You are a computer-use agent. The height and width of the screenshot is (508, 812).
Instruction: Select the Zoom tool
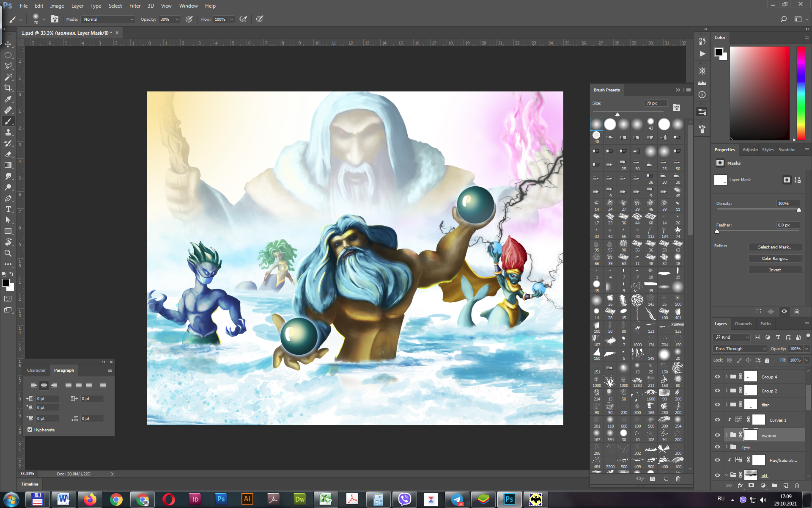coord(8,253)
